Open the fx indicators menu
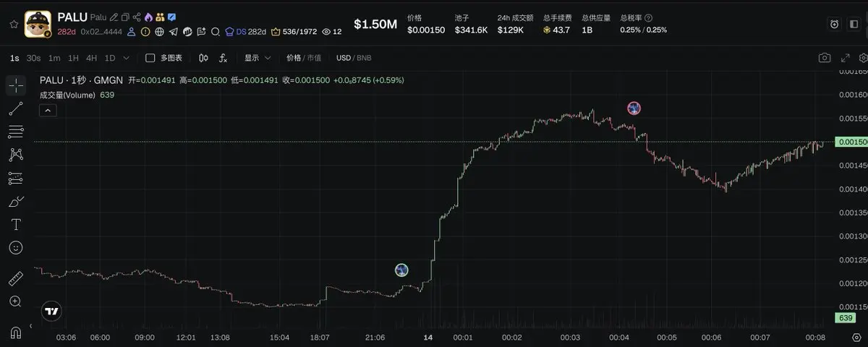This screenshot has height=347, width=868. pos(223,58)
